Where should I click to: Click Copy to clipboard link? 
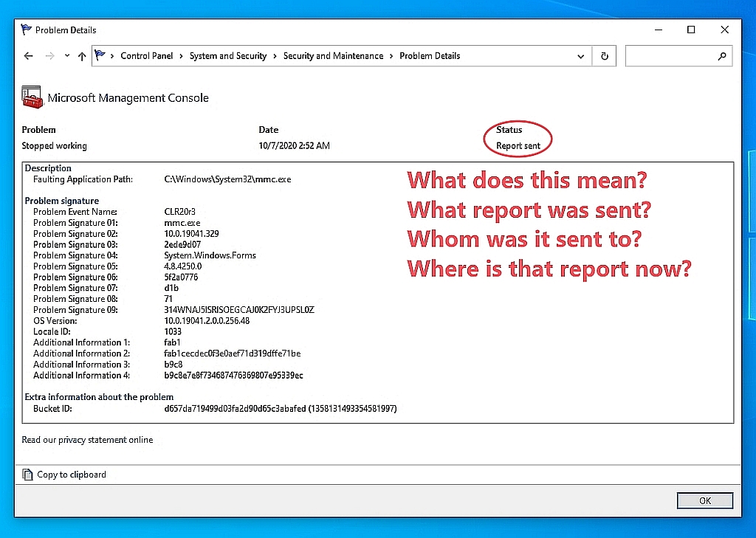(72, 475)
